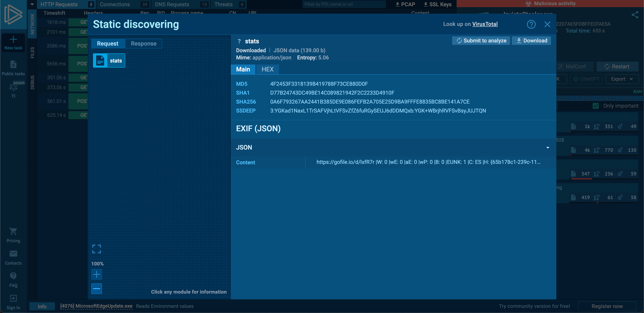This screenshot has width=644, height=313.
Task: Switch to the HEX tab
Action: coord(267,69)
